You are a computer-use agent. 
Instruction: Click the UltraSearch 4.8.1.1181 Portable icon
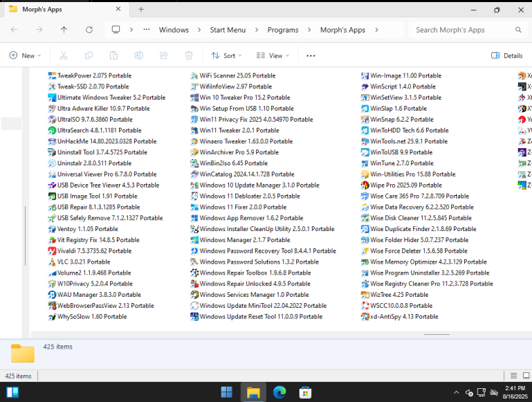click(x=52, y=130)
